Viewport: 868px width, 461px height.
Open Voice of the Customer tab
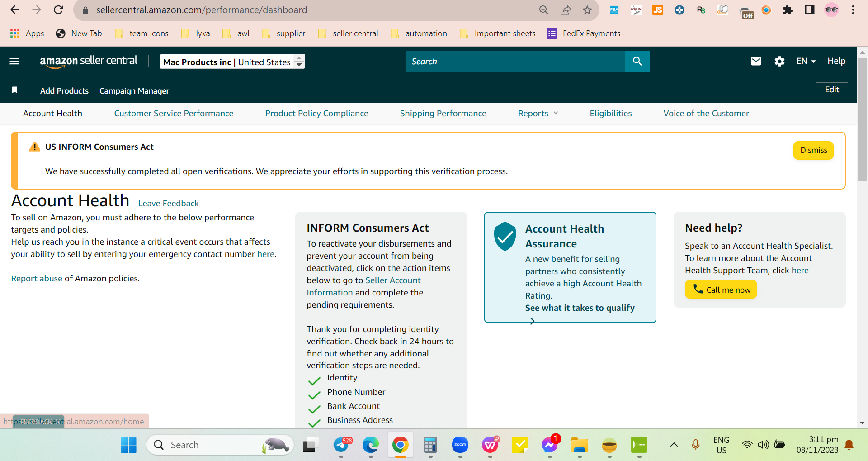pos(706,114)
